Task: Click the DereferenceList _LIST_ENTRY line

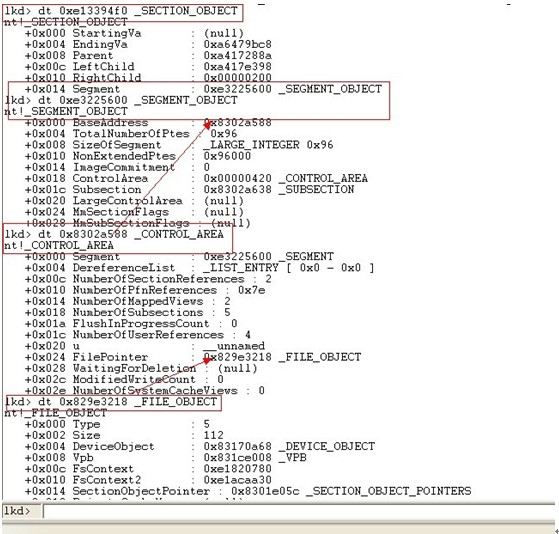Action: (x=200, y=268)
